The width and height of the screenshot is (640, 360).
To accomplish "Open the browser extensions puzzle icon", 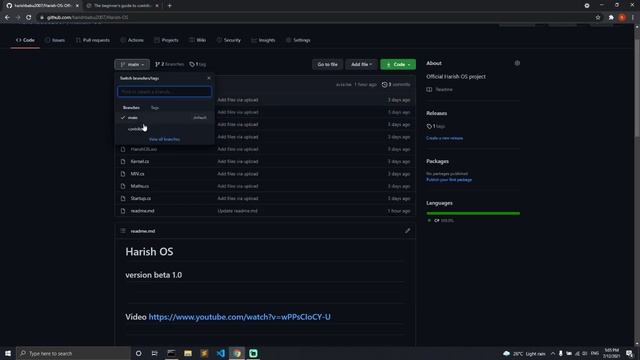I will pos(611,18).
